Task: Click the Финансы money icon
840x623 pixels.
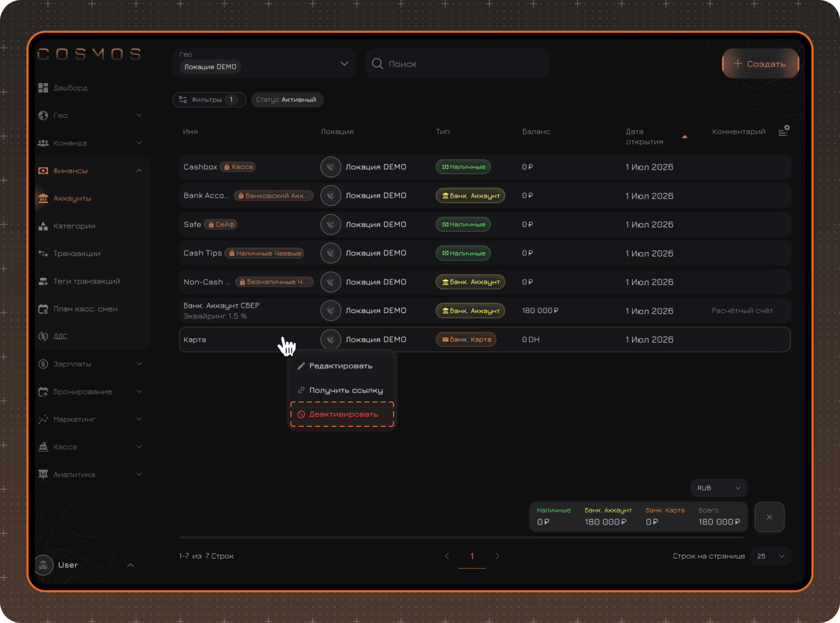Action: [43, 171]
